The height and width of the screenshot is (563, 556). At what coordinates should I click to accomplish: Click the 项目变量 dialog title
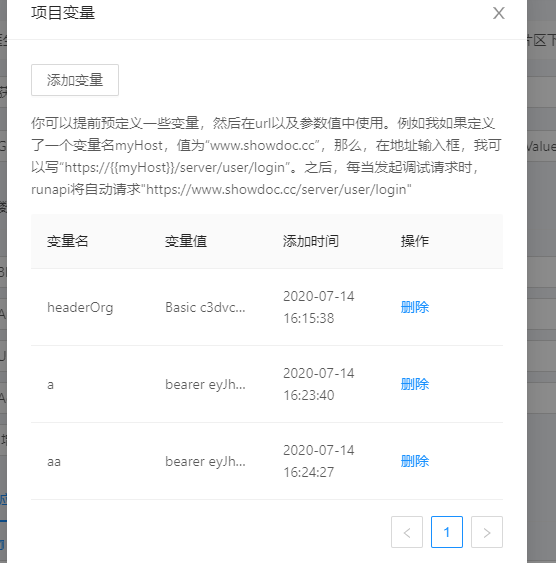click(x=63, y=13)
